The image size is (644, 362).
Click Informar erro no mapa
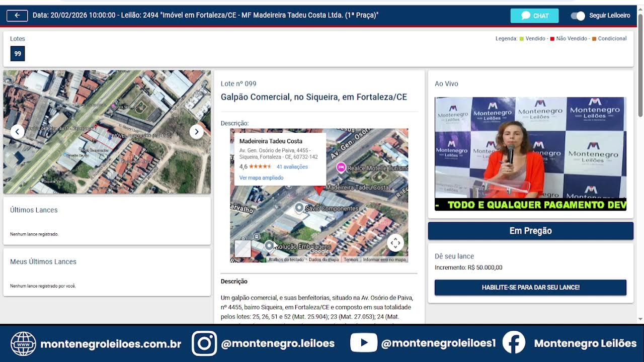click(x=384, y=259)
